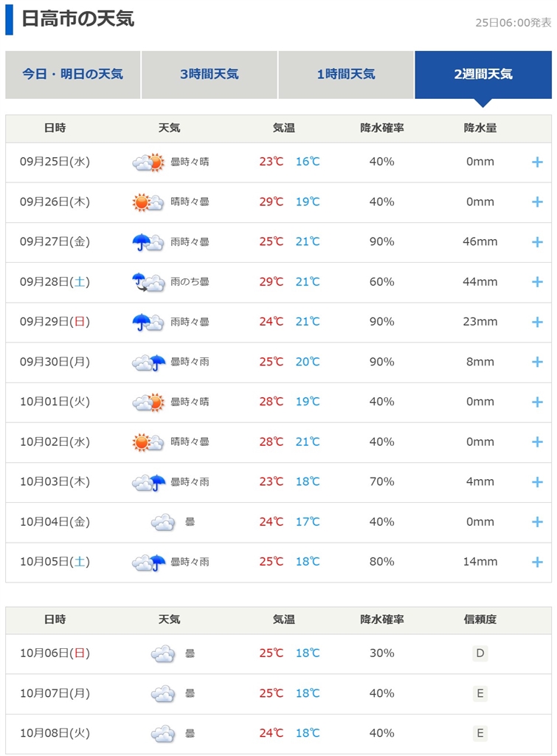
Task: Expand 10月01日(火) row with plus
Action: click(x=537, y=402)
